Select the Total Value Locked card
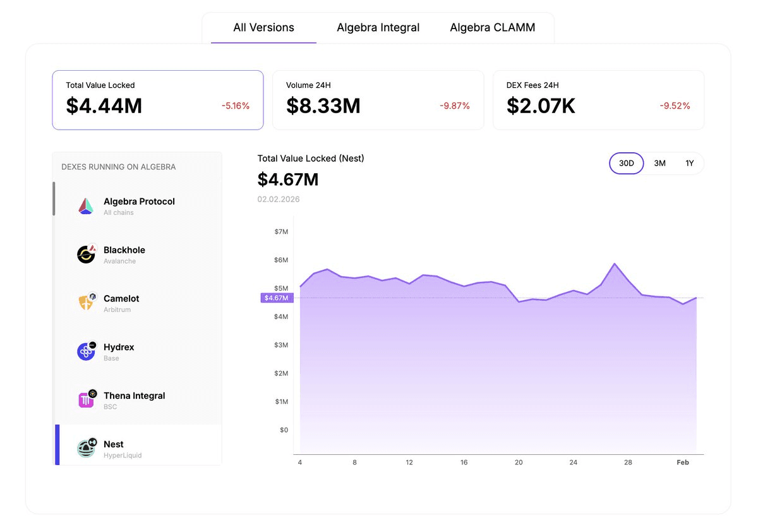This screenshot has width=758, height=532. click(157, 100)
